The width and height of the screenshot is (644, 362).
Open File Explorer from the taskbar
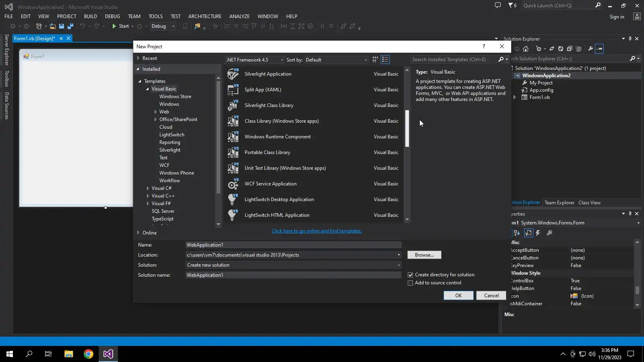[x=68, y=354]
